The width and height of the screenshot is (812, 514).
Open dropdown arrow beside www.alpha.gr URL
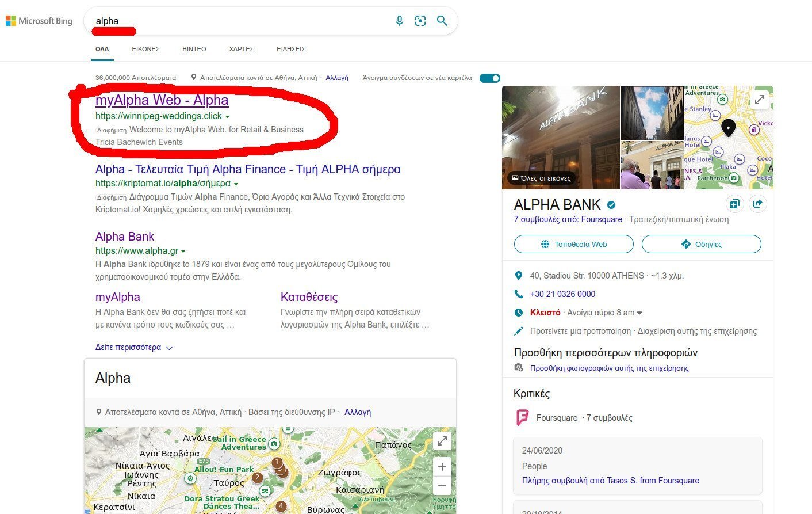point(183,252)
